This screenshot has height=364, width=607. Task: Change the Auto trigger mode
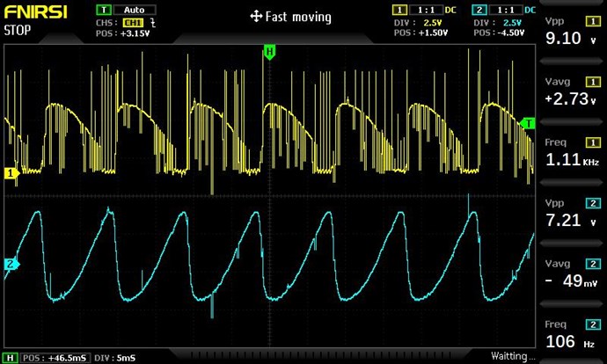(x=135, y=10)
